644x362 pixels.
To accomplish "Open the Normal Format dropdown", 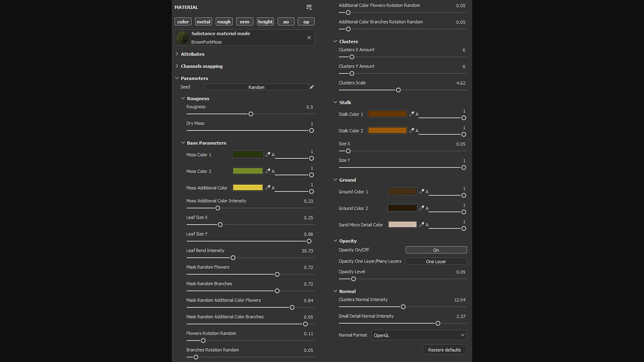I will [x=419, y=335].
